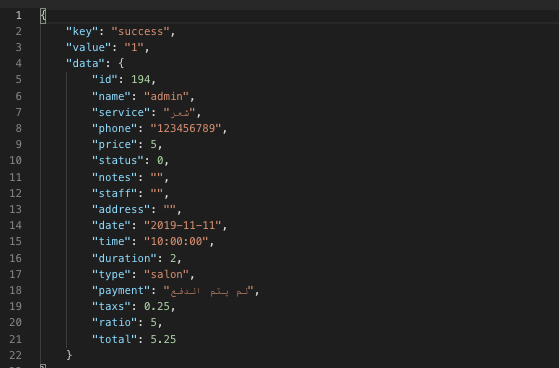Click the "key" property name

tap(82, 31)
